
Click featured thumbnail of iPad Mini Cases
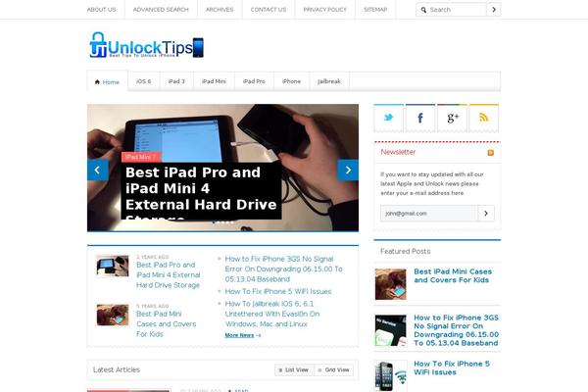[x=390, y=284]
